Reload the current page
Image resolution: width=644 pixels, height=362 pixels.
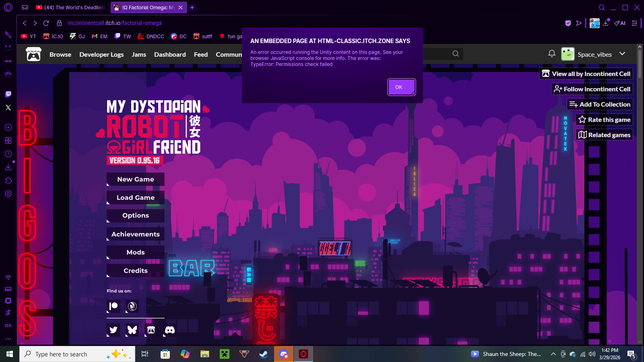(46, 23)
